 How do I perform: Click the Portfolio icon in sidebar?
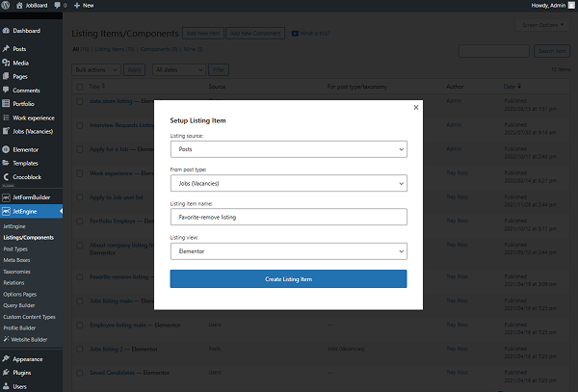(6, 103)
